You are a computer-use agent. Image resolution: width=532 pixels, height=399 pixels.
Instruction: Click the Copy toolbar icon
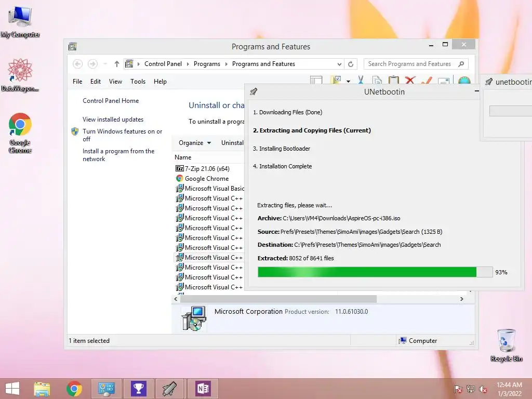pos(377,80)
